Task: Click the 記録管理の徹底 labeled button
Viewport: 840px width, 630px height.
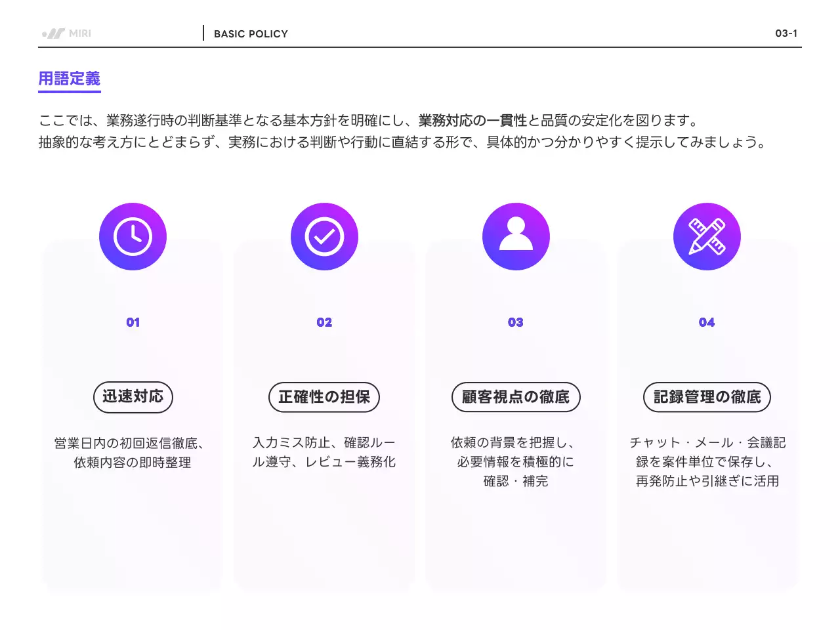Action: click(707, 397)
